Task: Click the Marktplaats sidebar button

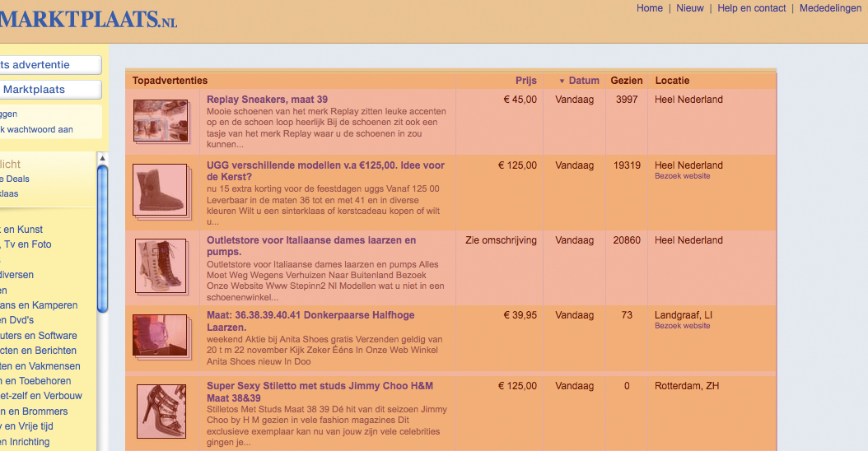Action: (x=50, y=90)
